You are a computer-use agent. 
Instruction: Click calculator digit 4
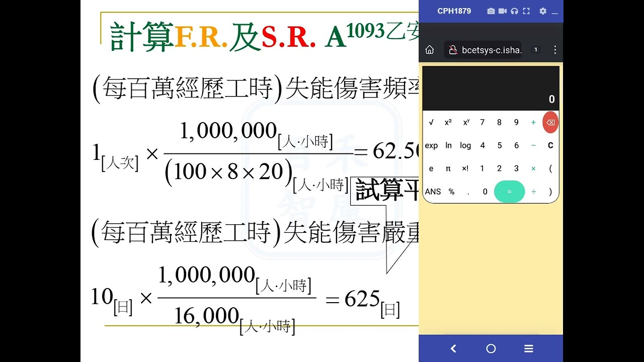point(482,146)
